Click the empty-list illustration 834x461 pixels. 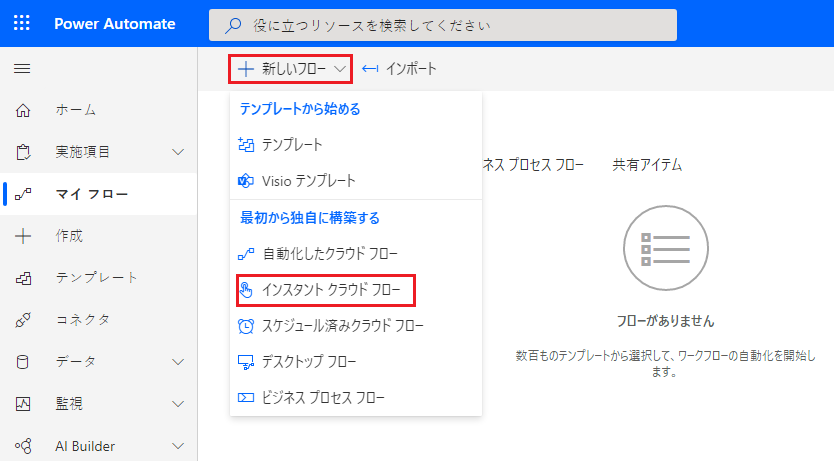point(665,248)
